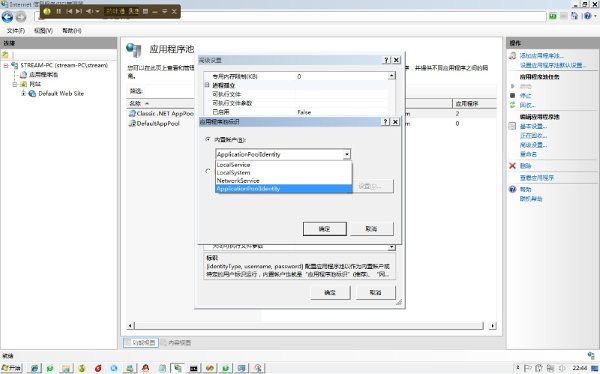
Task: Go back using the blue back arrow
Action: point(7,16)
